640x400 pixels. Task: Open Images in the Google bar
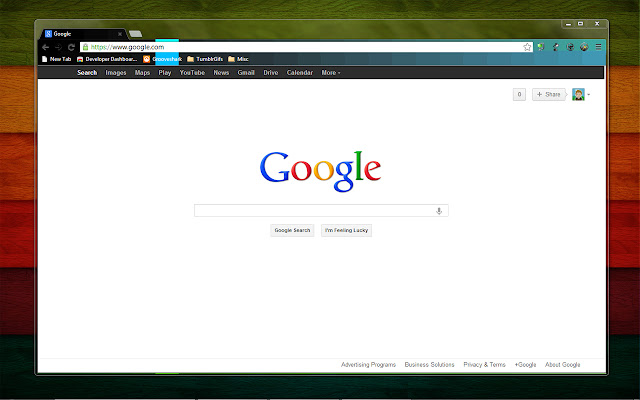tap(116, 73)
